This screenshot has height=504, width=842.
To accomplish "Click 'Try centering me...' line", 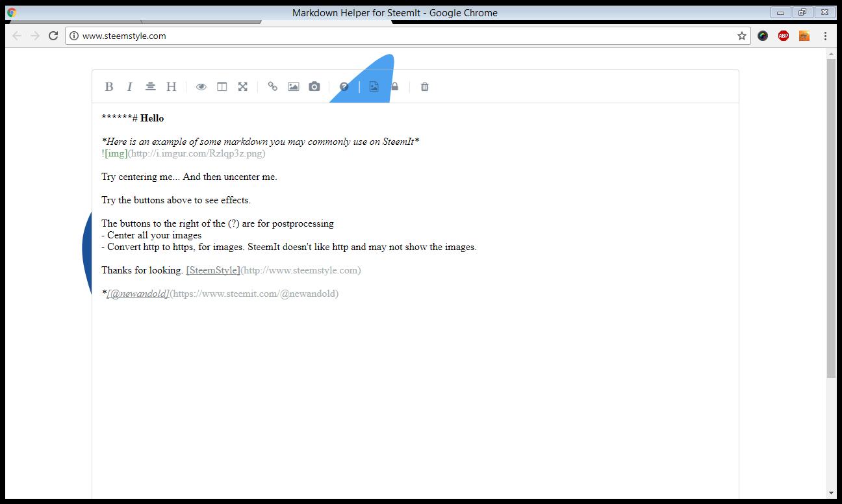I will coord(190,177).
